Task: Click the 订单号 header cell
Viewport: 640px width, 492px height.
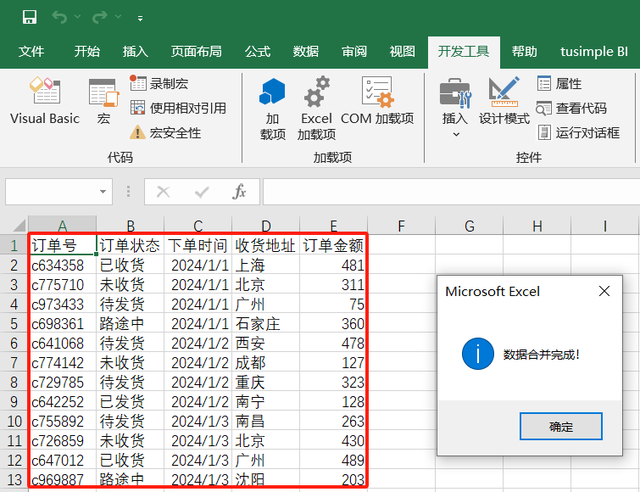Action: pos(62,245)
